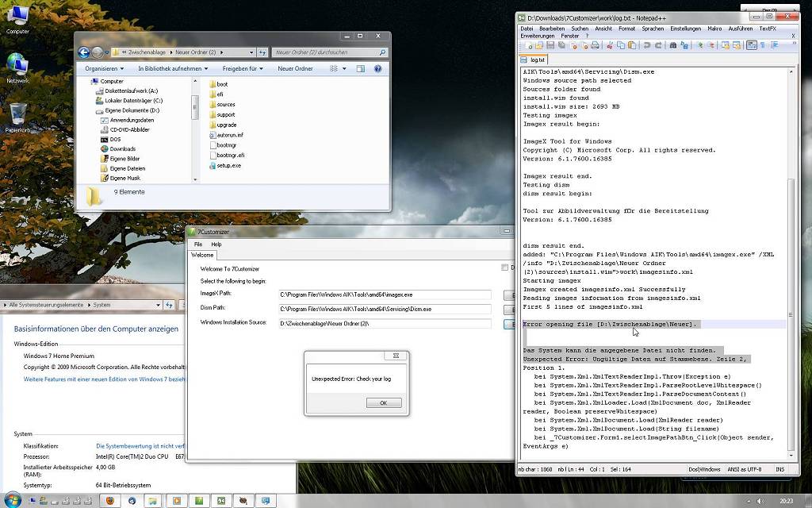Image resolution: width=812 pixels, height=508 pixels.
Task: Select setup.exe in the Explorer file list
Action: click(225, 166)
